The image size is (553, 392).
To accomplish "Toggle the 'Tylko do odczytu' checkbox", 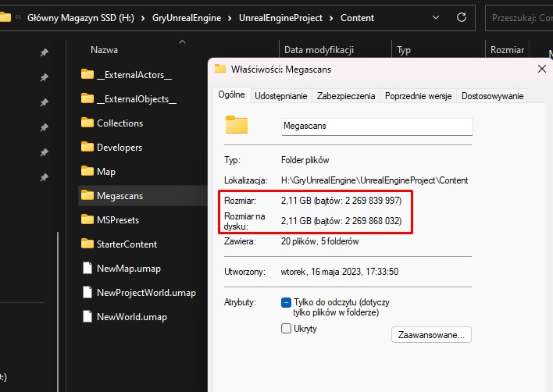I will (286, 302).
